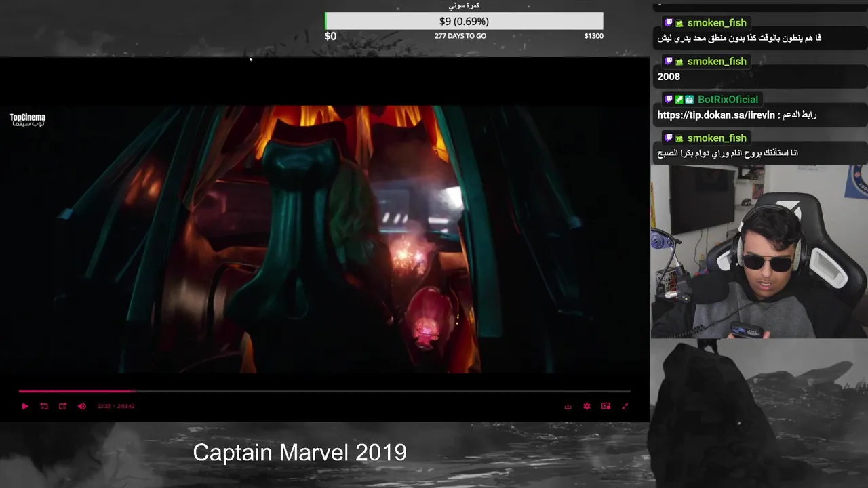Click the $1300 goal amount
This screenshot has width=868, height=488.
[593, 36]
